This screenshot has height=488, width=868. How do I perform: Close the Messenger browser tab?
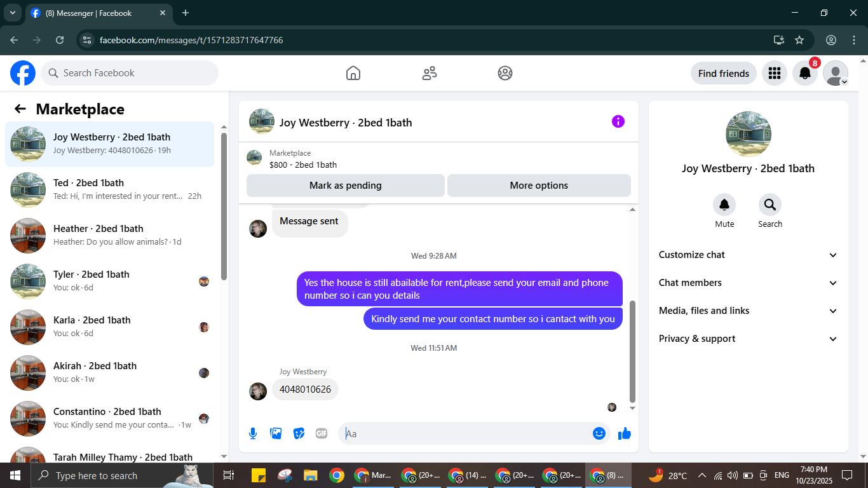click(x=163, y=13)
